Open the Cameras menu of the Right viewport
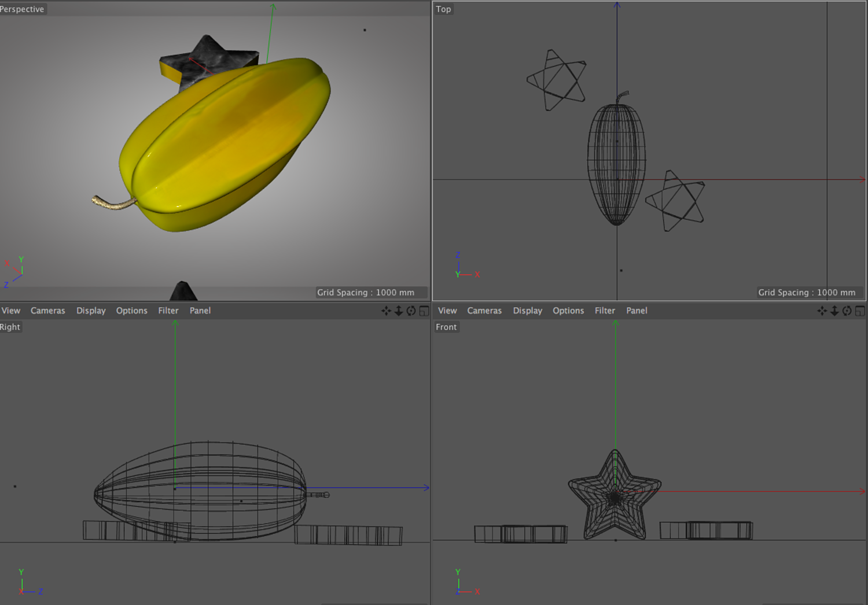The width and height of the screenshot is (868, 605). coord(48,311)
